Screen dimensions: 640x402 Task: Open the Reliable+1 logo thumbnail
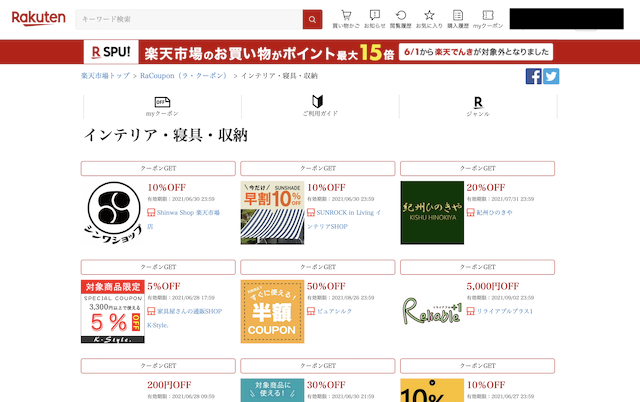[x=432, y=311]
